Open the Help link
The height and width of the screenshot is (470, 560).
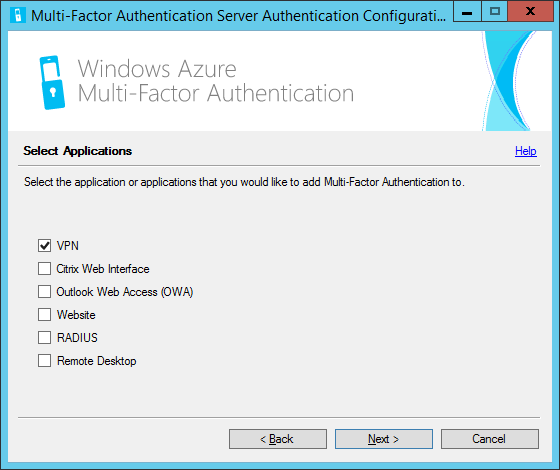click(x=525, y=151)
